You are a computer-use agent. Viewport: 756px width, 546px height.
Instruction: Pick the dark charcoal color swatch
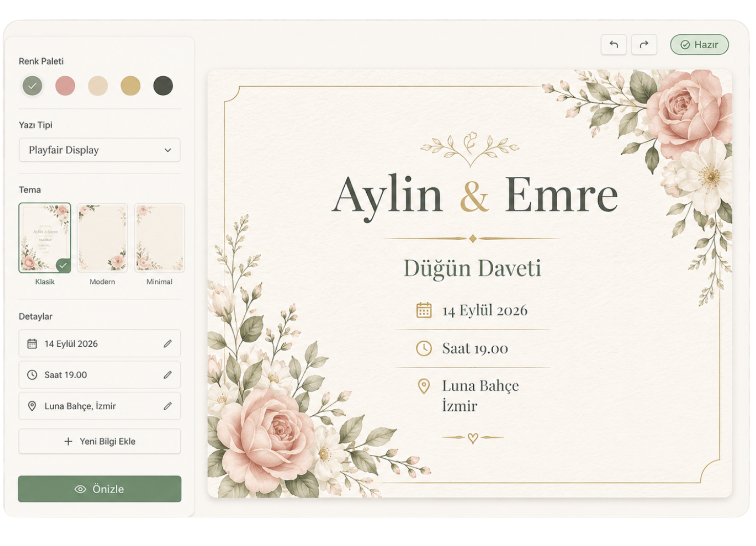(163, 86)
